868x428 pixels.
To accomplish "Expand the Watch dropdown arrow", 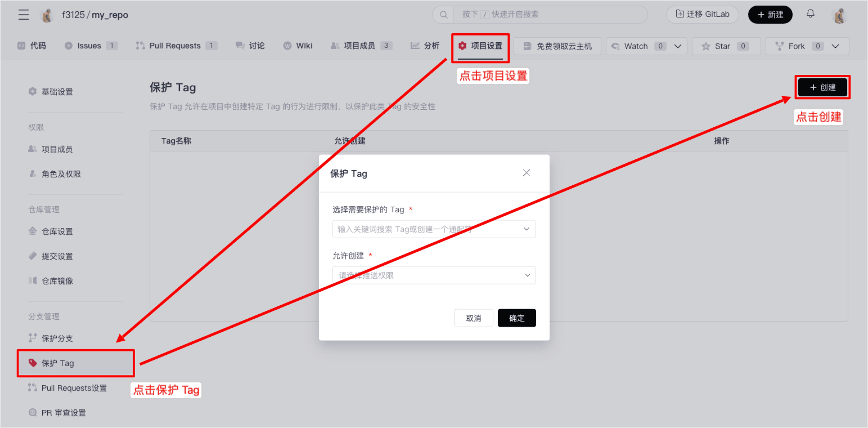I will coord(677,46).
